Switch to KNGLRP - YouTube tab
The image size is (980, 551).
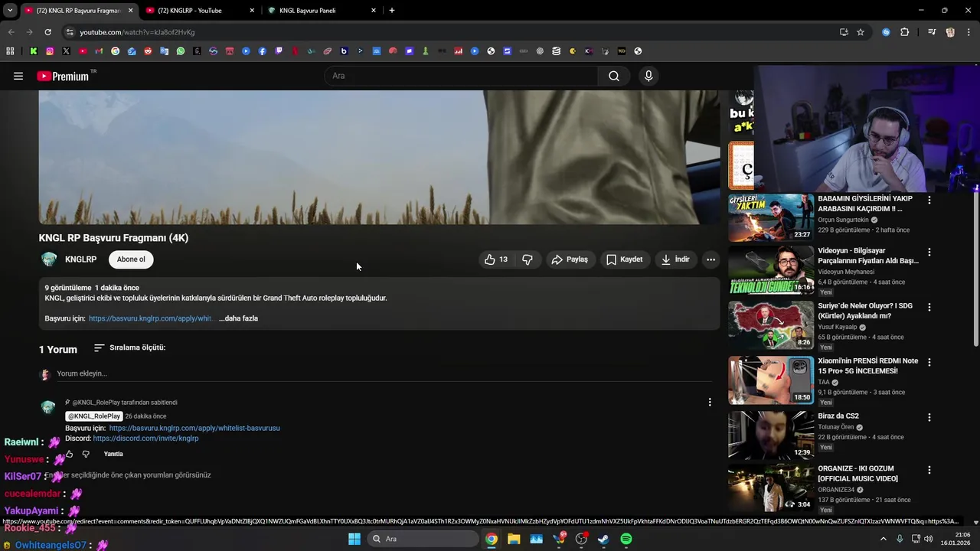click(199, 11)
